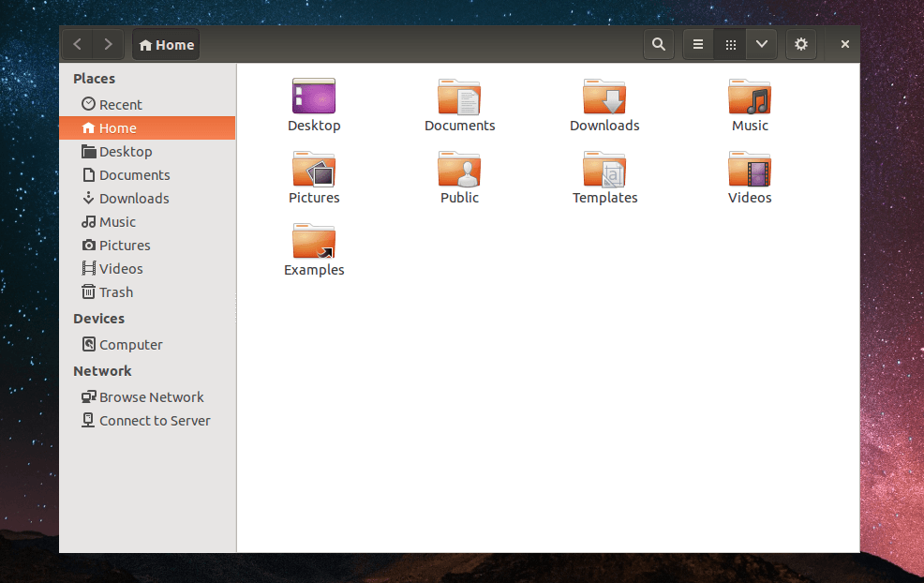
Task: Go forward using the right arrow
Action: click(x=109, y=44)
